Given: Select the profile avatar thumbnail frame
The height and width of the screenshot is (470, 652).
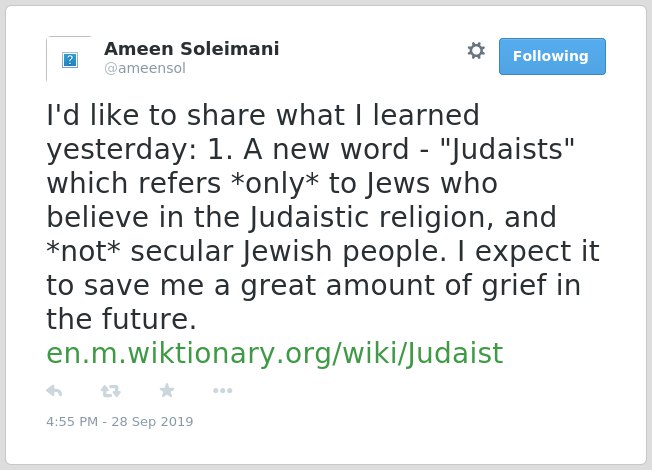Looking at the screenshot, I should (x=69, y=59).
